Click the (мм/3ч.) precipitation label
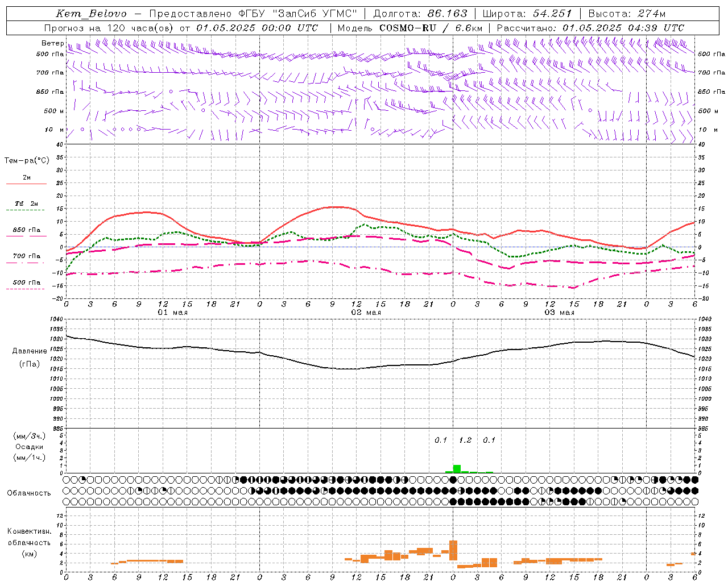728x582 pixels. pyautogui.click(x=29, y=436)
